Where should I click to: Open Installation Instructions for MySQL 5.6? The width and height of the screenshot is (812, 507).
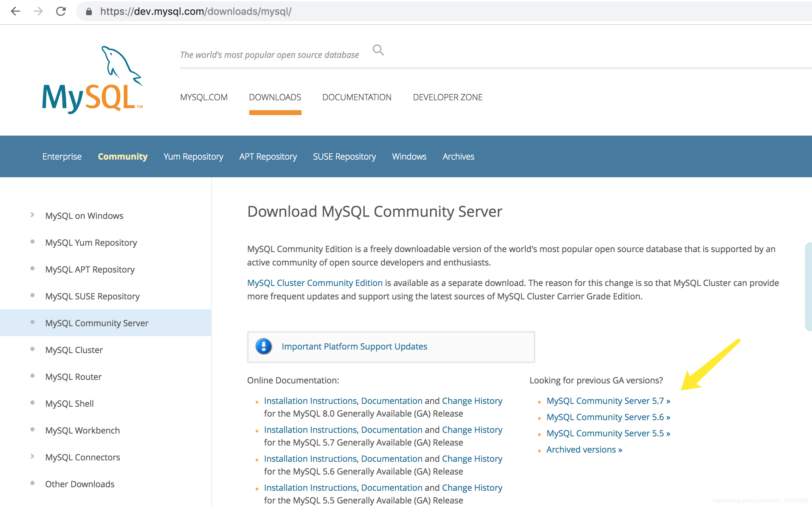tap(311, 459)
